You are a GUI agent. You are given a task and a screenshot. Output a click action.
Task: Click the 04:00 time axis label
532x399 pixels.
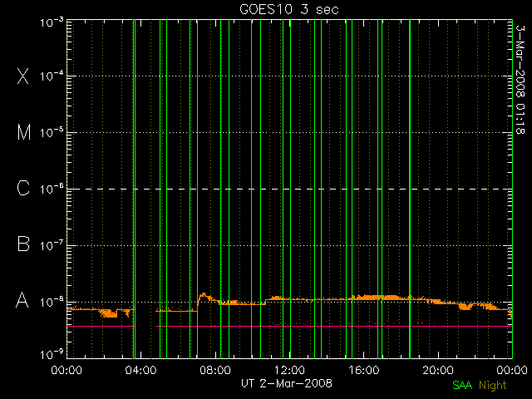[140, 370]
